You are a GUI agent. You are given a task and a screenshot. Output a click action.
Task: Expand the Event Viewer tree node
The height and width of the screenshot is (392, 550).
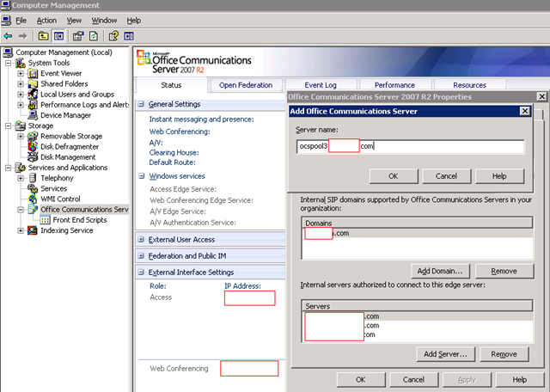coord(21,73)
